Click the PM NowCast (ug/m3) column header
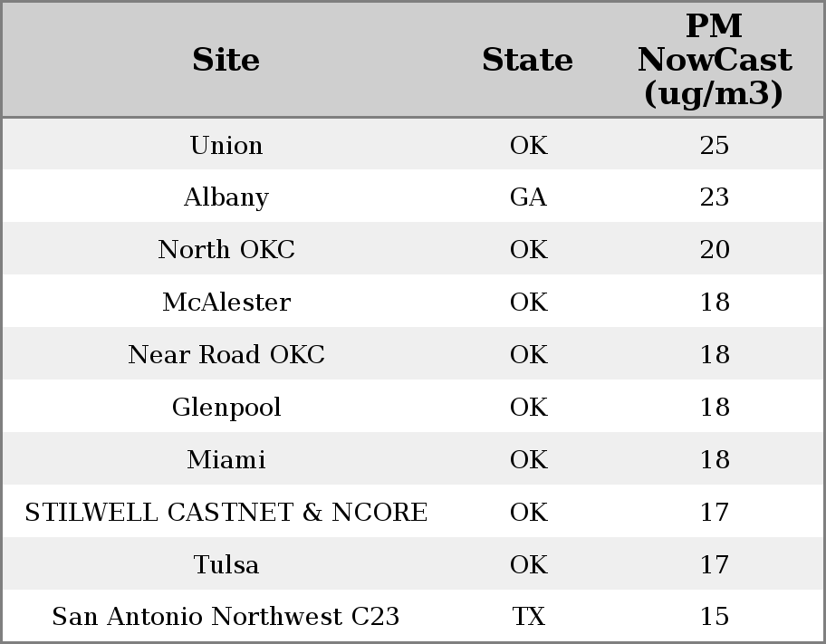The image size is (826, 644). point(714,60)
